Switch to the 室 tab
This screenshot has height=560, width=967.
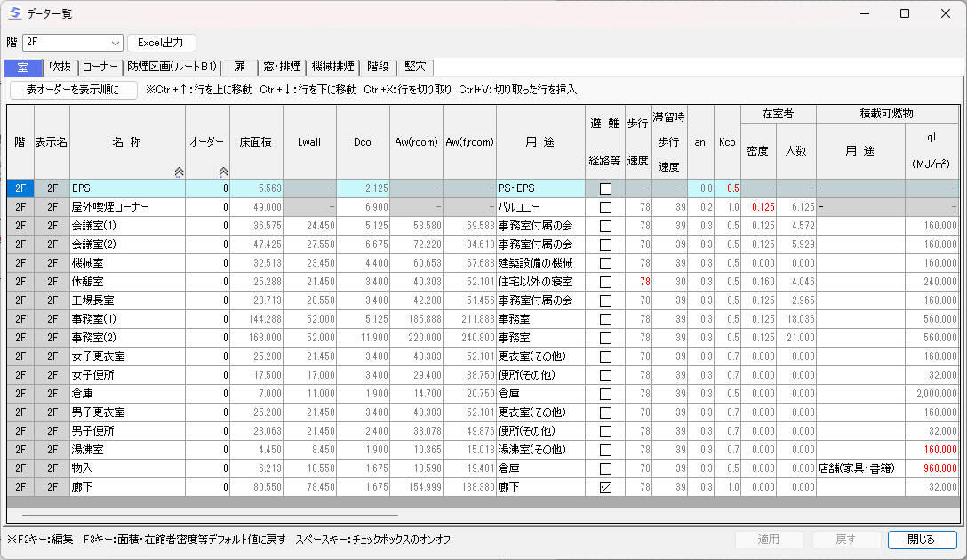point(23,68)
